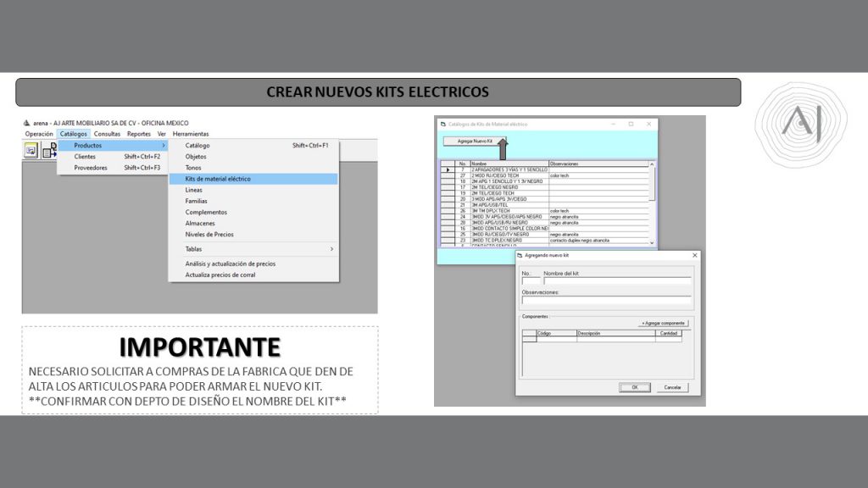Click the AJ logo emblem
The width and height of the screenshot is (868, 488).
point(800,124)
